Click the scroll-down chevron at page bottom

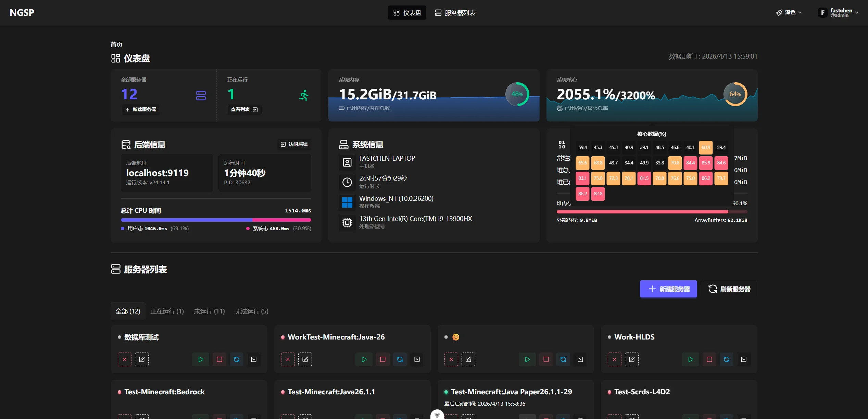pos(437,415)
